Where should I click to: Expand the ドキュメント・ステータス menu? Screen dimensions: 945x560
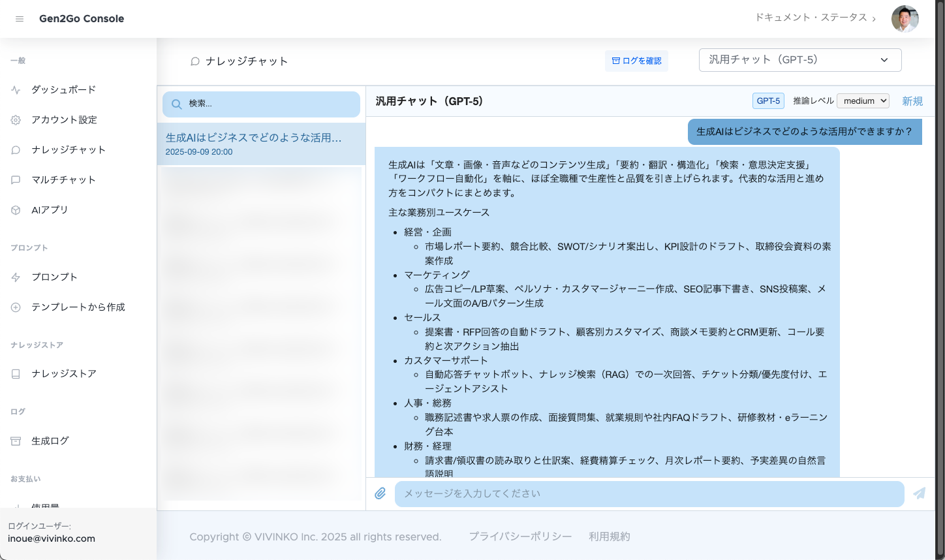[x=815, y=18]
